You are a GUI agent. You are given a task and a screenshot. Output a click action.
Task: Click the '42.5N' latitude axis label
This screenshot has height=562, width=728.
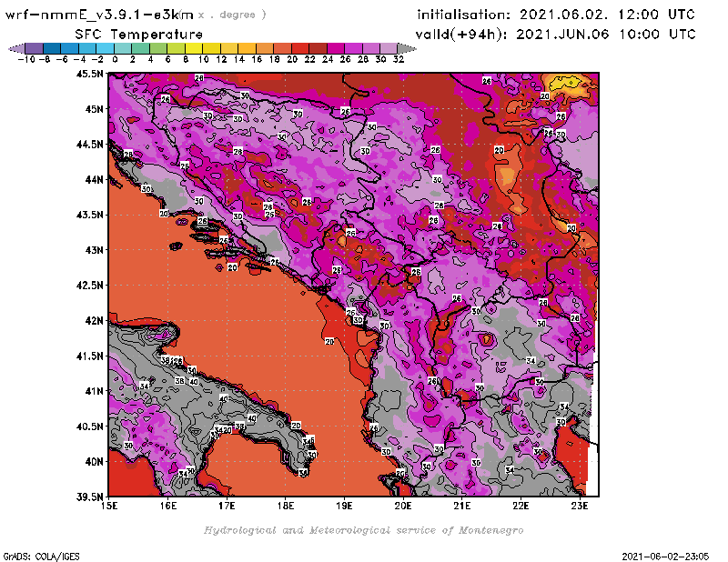click(90, 286)
